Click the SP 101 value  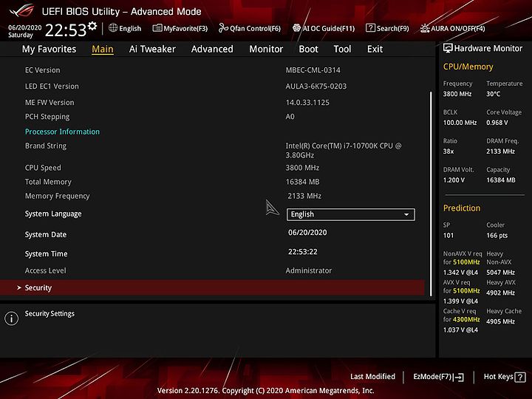[449, 236]
